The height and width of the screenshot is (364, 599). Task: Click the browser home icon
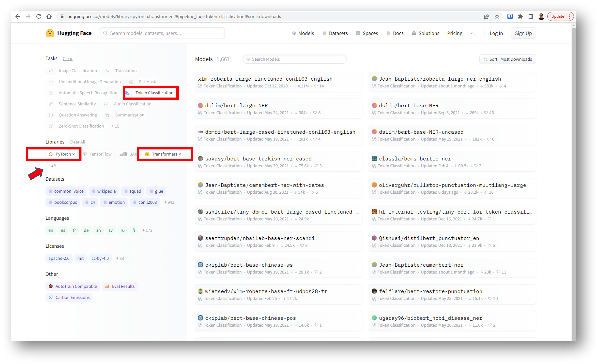pyautogui.click(x=49, y=16)
